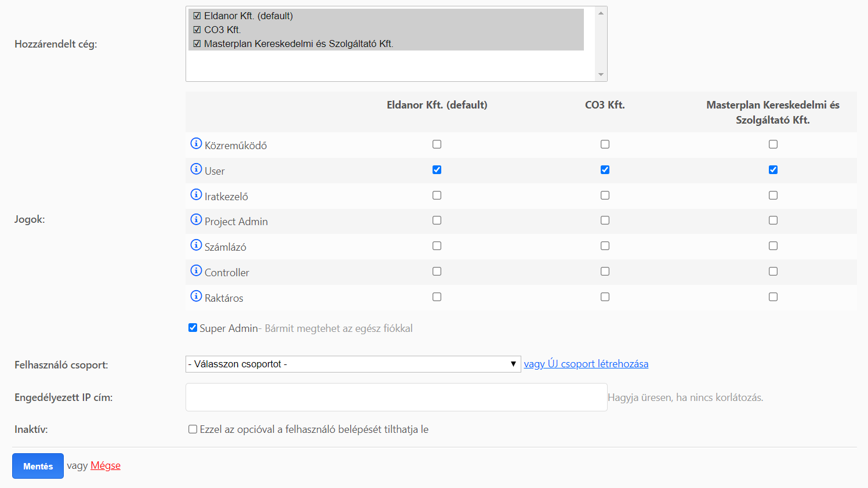
Task: Open the Válasszon csoportot dropdown
Action: click(353, 364)
